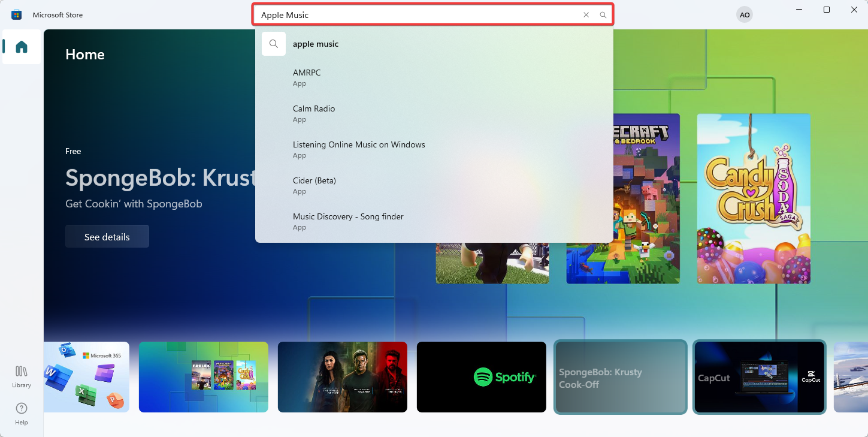The height and width of the screenshot is (437, 868).
Task: Open the Candy Crush Soda Saga tile
Action: [x=754, y=198]
